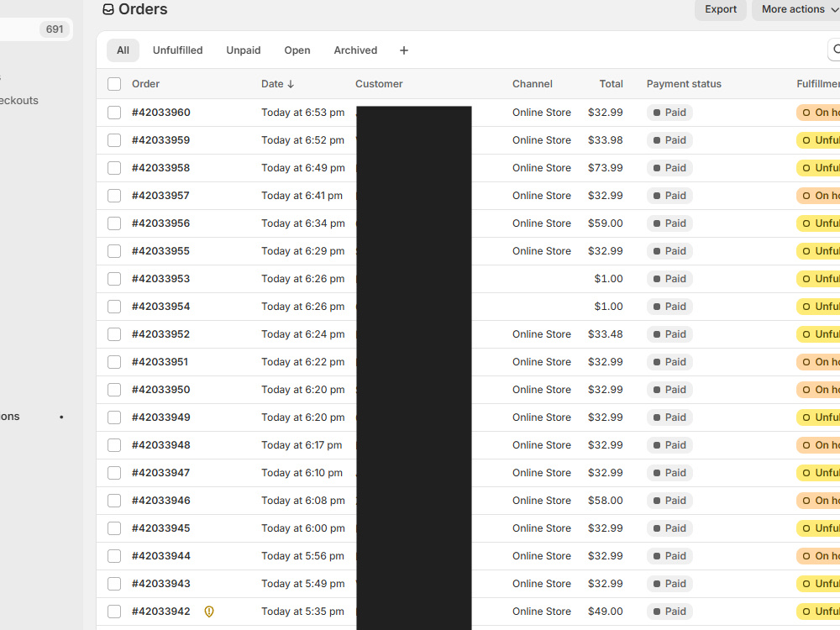840x630 pixels.
Task: Click Online Store for order #42033952
Action: [x=542, y=334]
